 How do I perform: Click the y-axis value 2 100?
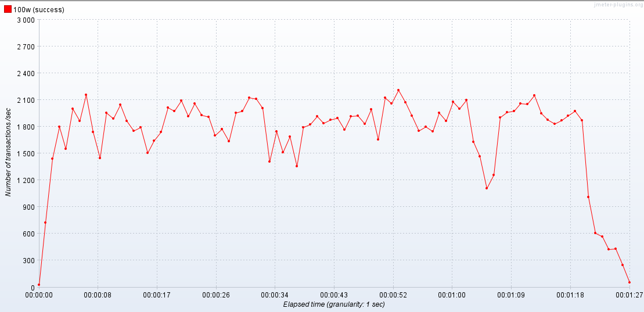pyautogui.click(x=26, y=100)
